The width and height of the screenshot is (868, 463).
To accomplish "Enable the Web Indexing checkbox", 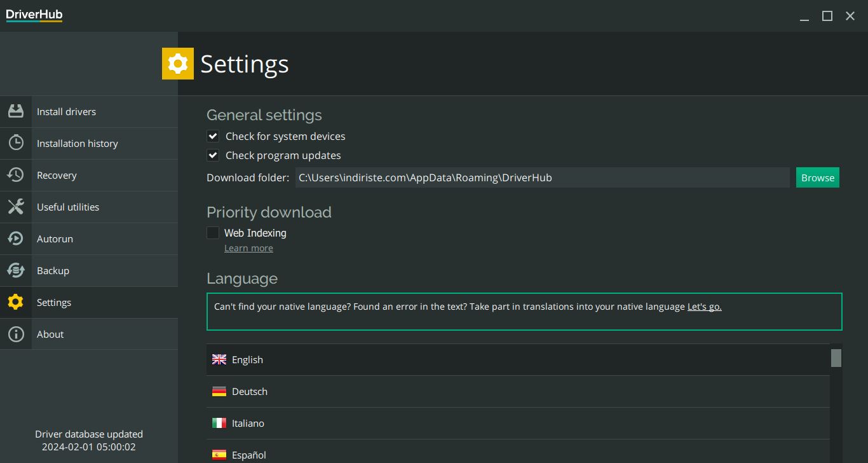I will (213, 233).
